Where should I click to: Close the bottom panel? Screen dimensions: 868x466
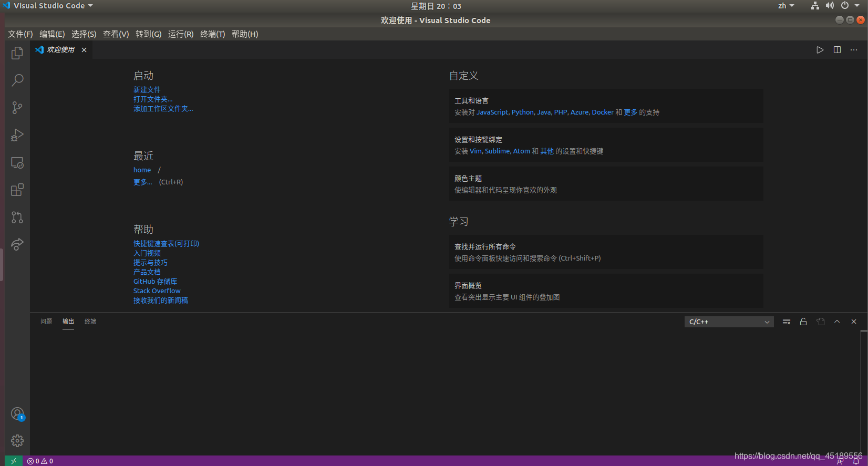point(854,322)
